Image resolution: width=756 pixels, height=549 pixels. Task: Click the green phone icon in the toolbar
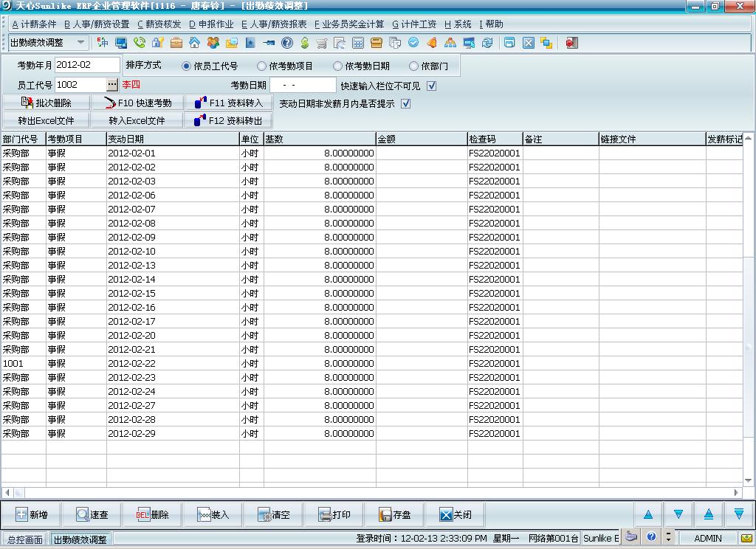coord(140,43)
